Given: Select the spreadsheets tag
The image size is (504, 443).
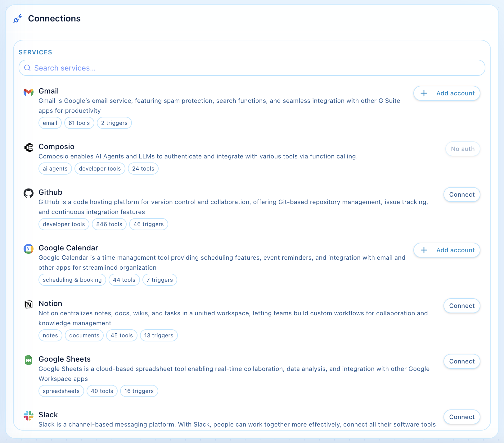Looking at the screenshot, I should [61, 391].
